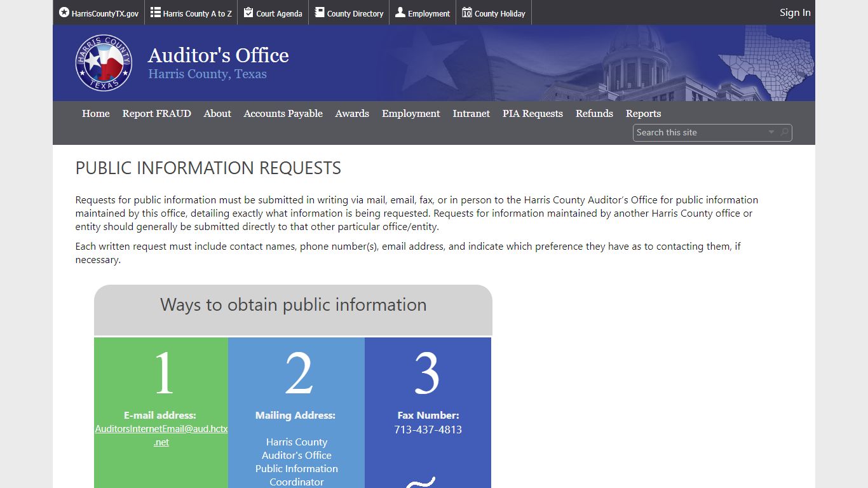Open PIA Requests menu item
The image size is (868, 488).
[x=533, y=113]
